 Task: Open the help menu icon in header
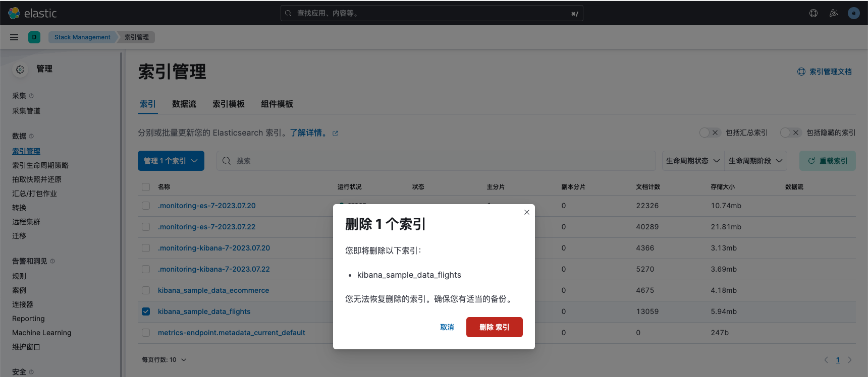click(813, 13)
